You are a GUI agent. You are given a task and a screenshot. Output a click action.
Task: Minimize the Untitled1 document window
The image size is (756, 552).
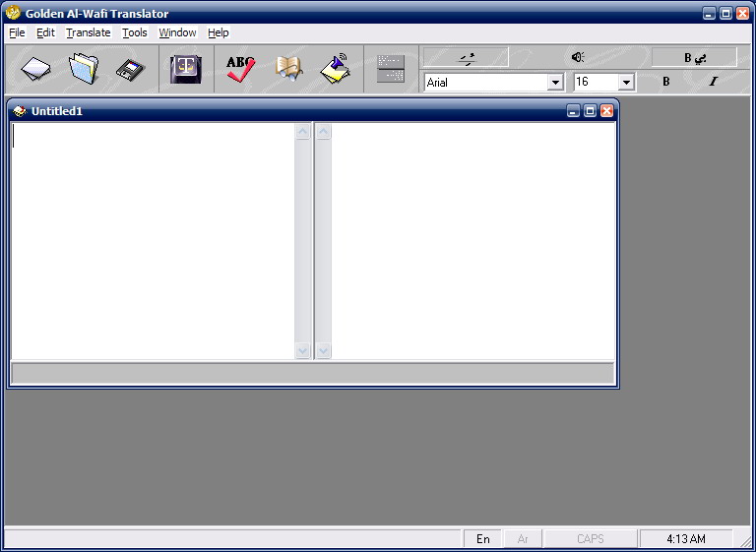click(x=573, y=111)
